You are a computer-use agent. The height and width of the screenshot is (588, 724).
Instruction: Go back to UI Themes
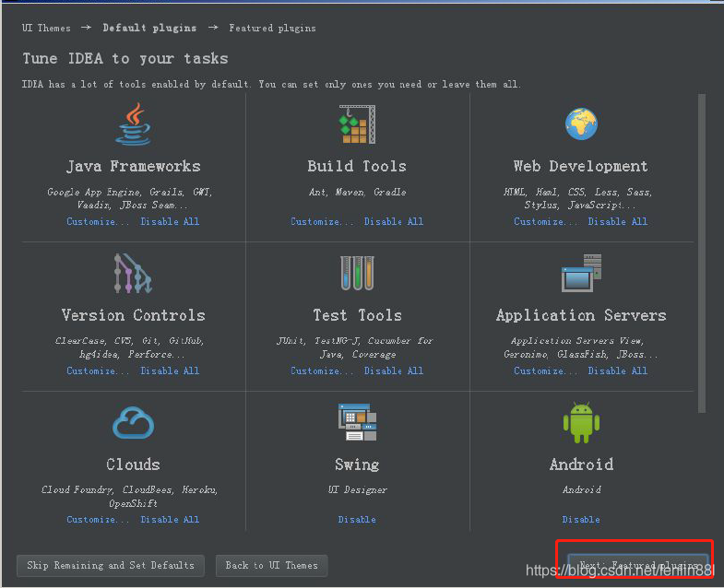[271, 565]
